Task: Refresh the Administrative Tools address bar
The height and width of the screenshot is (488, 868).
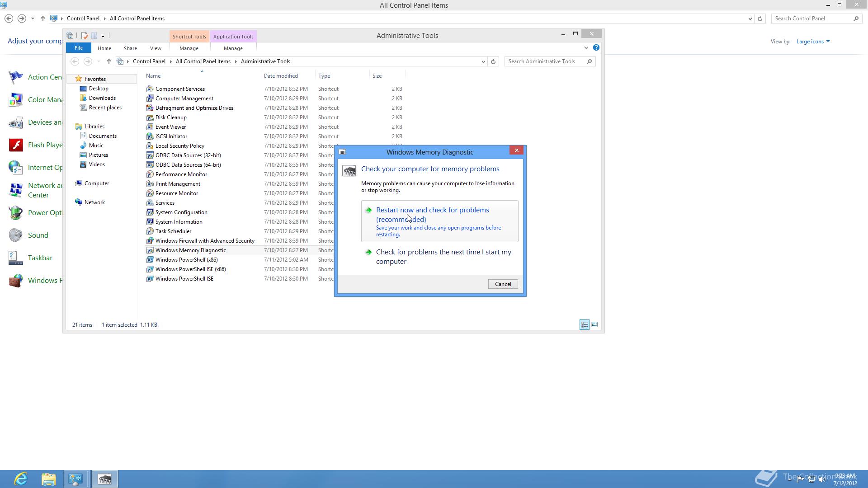Action: [x=493, y=61]
